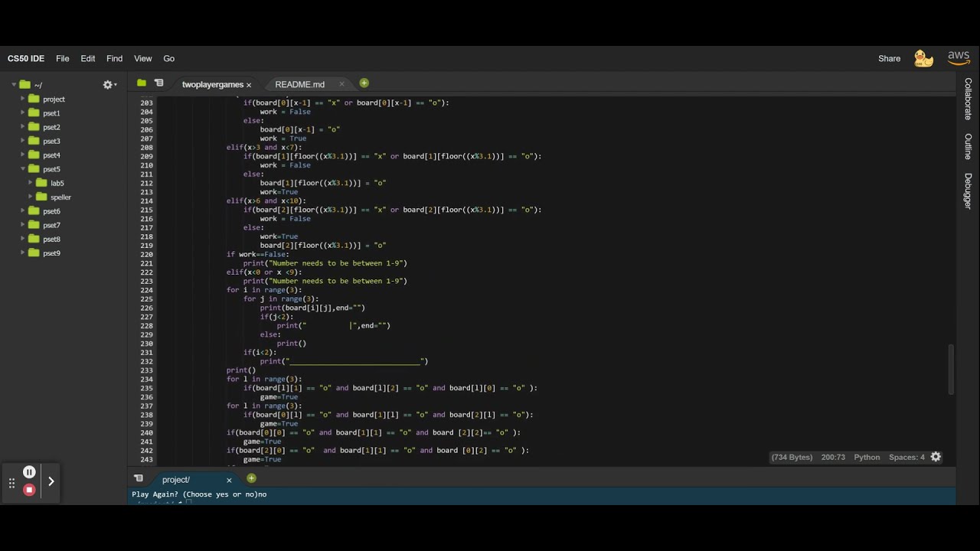This screenshot has height=551, width=980.
Task: Expand the pset6 folder arrow
Action: [23, 211]
